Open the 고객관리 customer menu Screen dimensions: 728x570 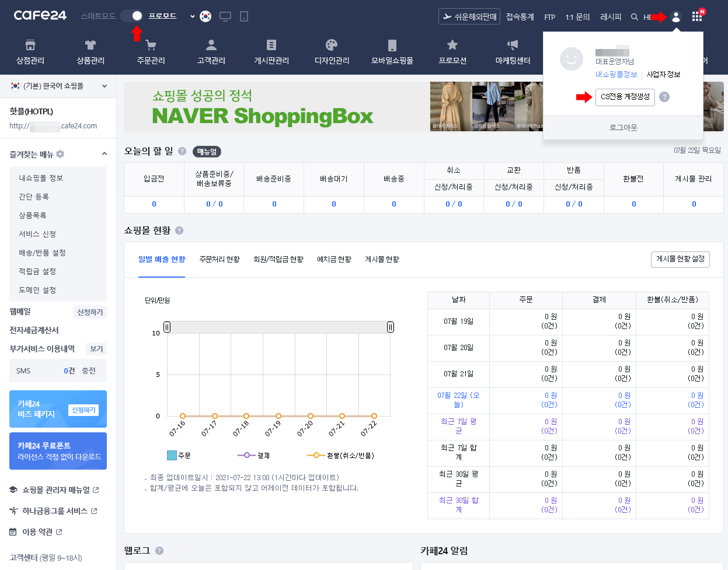pyautogui.click(x=211, y=52)
